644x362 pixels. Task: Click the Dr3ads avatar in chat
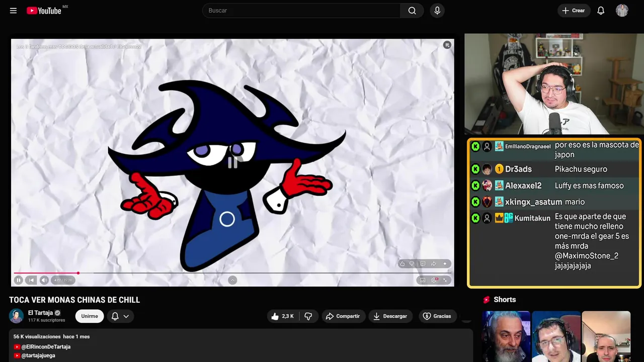click(487, 169)
